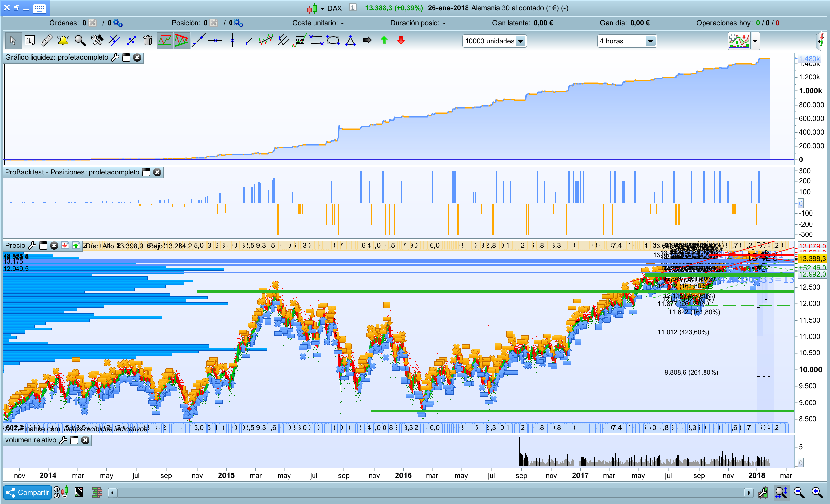Click the Precio panel title
Image resolution: width=830 pixels, height=504 pixels.
click(15, 246)
